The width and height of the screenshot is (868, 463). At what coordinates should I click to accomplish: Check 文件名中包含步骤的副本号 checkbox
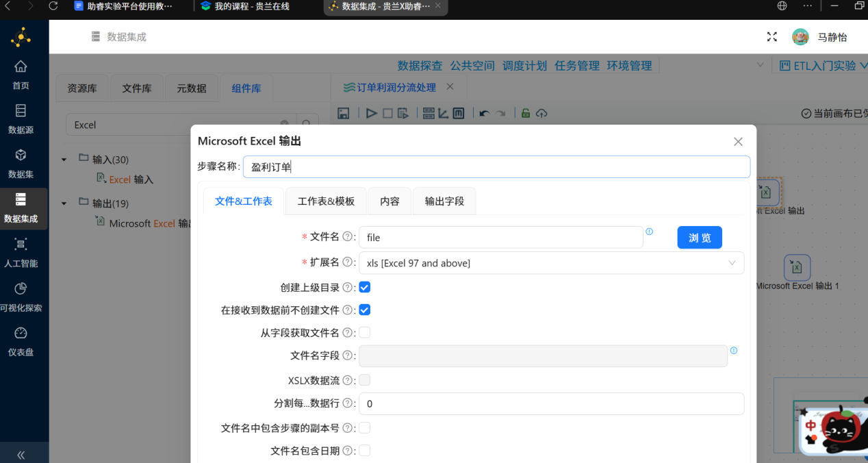tap(365, 427)
